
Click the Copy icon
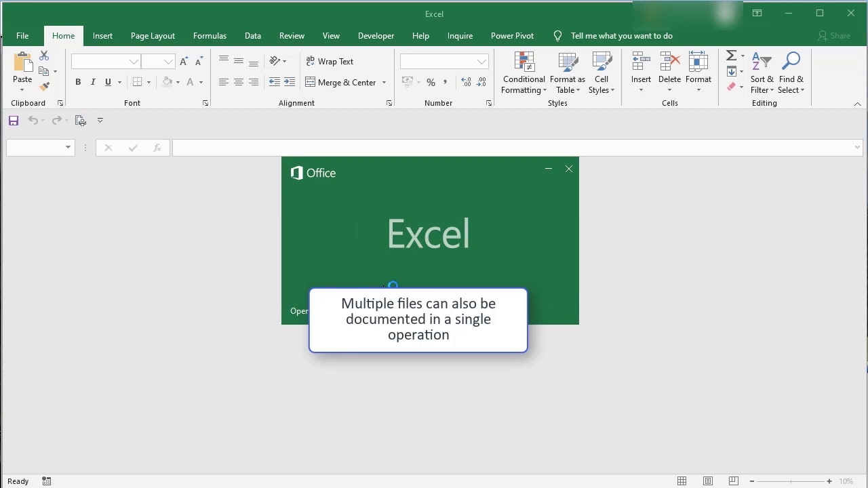44,71
